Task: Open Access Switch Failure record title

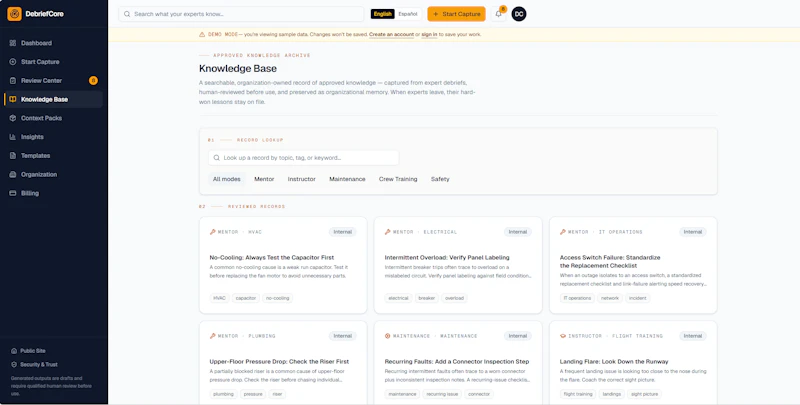Action: point(610,262)
